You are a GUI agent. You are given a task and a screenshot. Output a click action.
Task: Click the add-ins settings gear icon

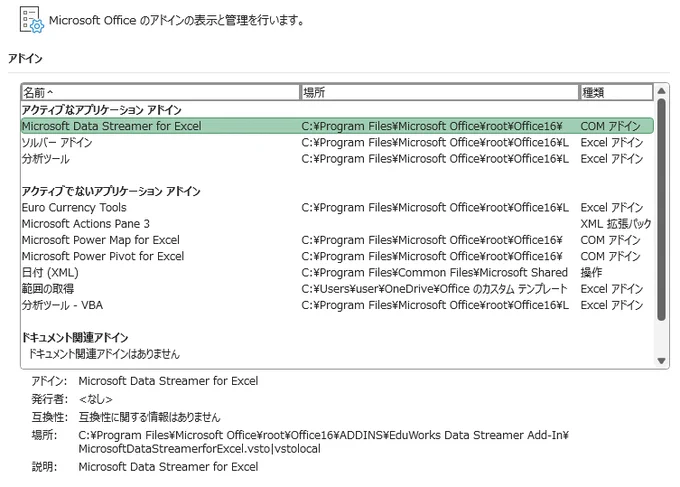(32, 20)
